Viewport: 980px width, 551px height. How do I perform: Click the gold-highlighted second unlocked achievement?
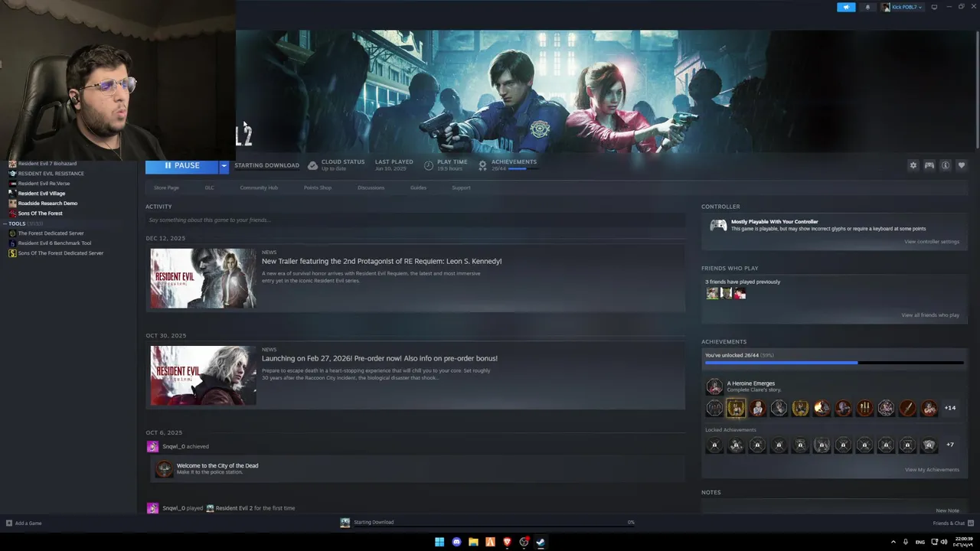coord(736,408)
